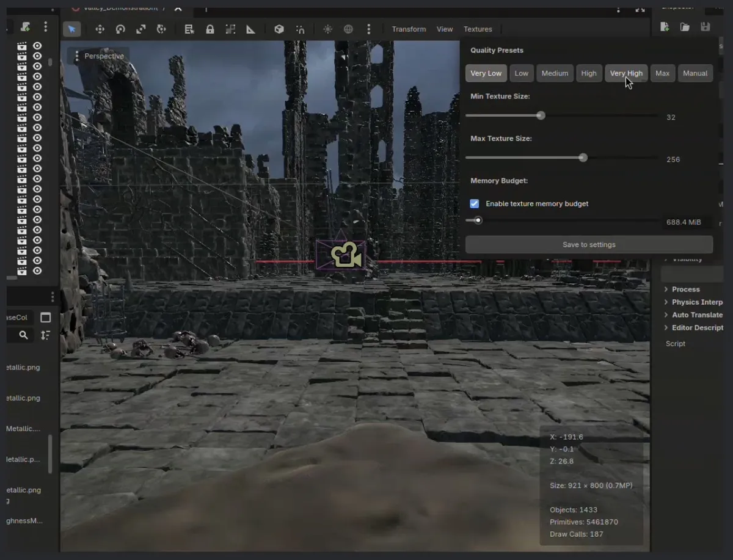Screen dimensions: 733x560
Task: Toggle the filesystem split view icon
Action: pyautogui.click(x=45, y=317)
